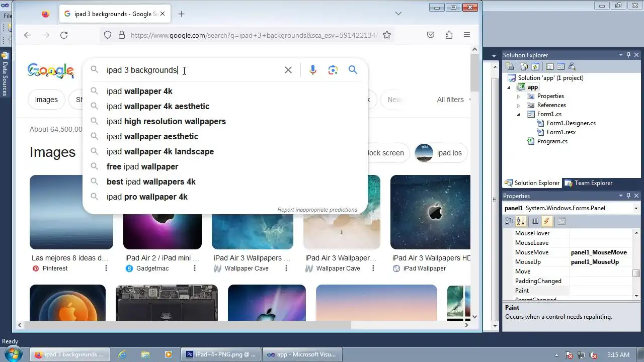This screenshot has height=362, width=644.
Task: Open the Data Sources side tab
Action: pyautogui.click(x=5, y=74)
